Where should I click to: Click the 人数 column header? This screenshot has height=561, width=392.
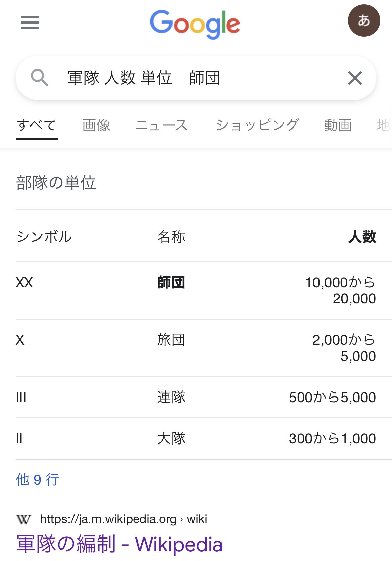point(362,237)
